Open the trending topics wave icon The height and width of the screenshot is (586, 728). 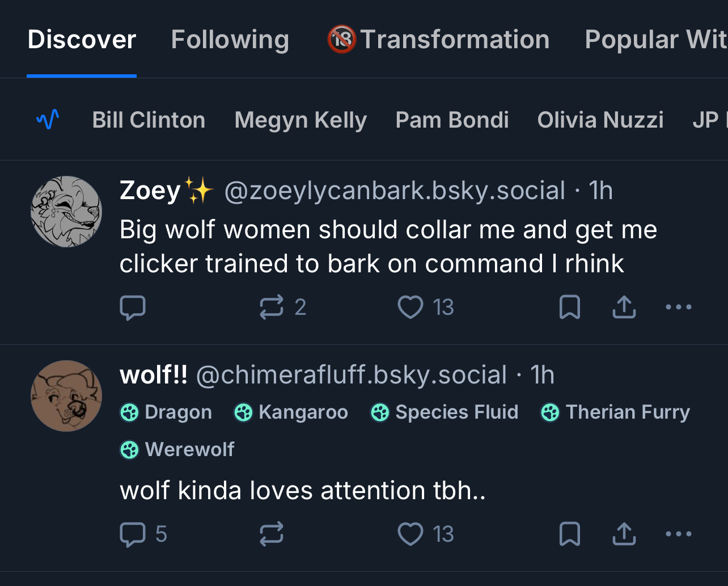click(48, 120)
